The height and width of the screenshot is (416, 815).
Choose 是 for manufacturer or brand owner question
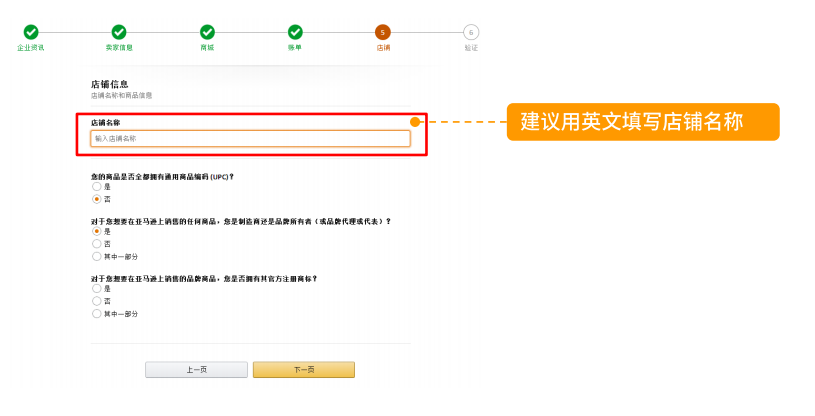pos(97,231)
